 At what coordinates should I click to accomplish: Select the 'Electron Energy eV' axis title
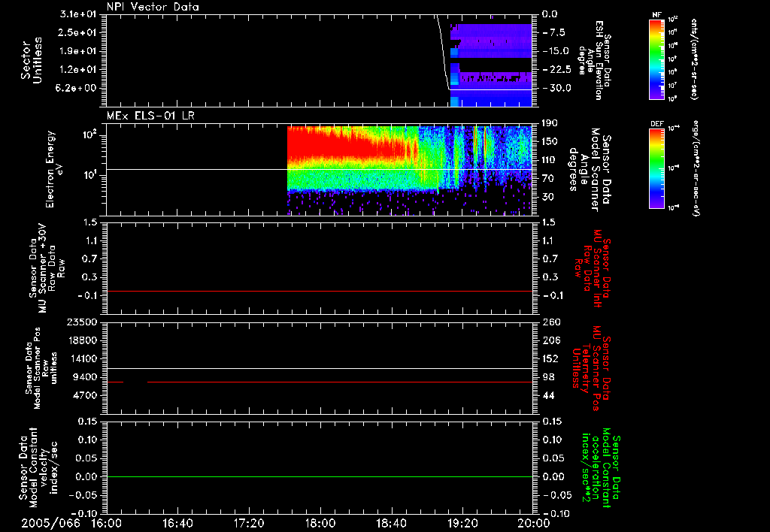coord(54,169)
